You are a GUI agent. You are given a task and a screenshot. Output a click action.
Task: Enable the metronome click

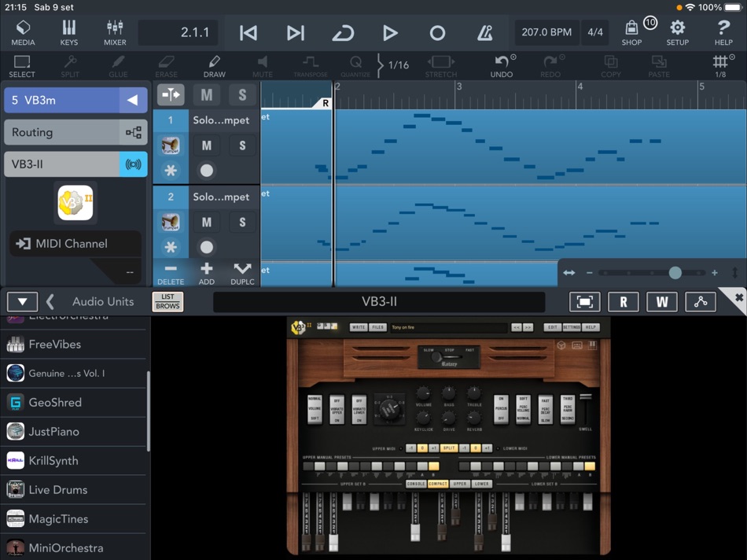click(485, 32)
